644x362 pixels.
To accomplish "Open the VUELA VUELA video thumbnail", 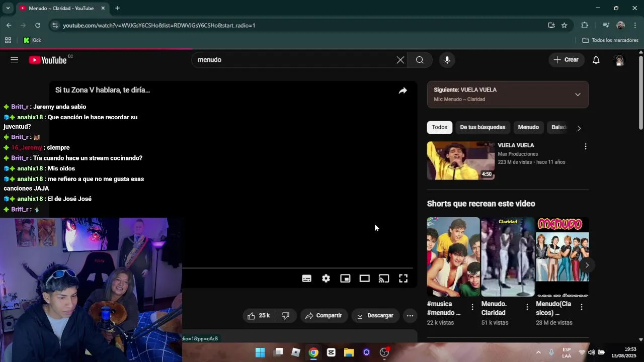I will tap(461, 160).
